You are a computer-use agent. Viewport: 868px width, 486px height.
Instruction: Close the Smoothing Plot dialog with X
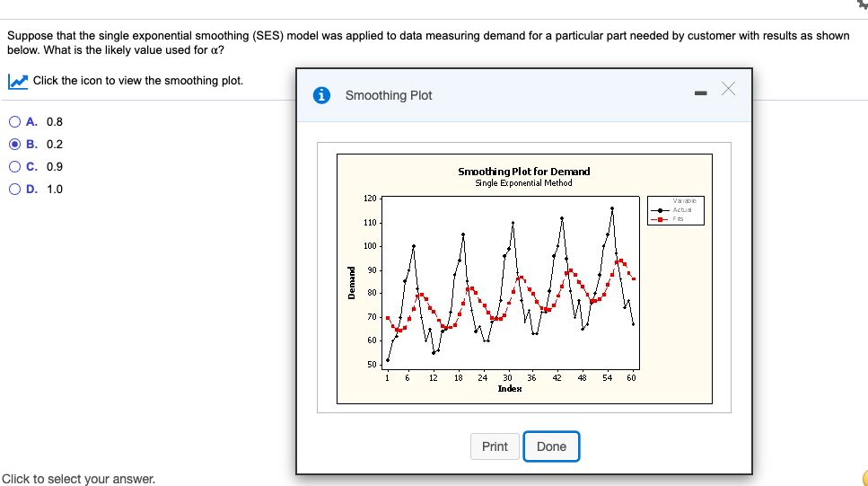729,89
